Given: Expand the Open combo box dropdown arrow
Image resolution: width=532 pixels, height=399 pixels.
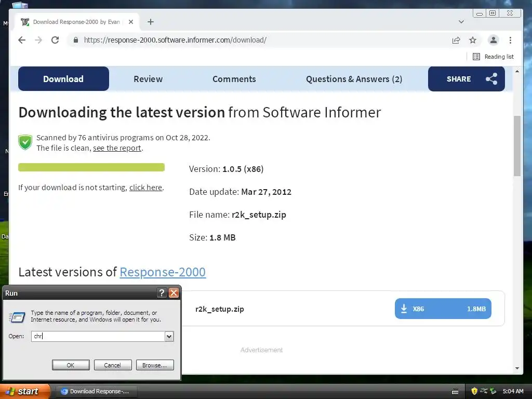Looking at the screenshot, I should (x=169, y=336).
